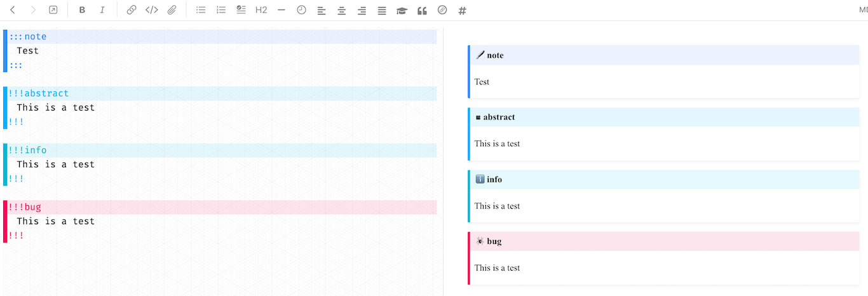Click the 'abstract' callout header in preview
Screen dimensions: 868x296
tap(664, 118)
